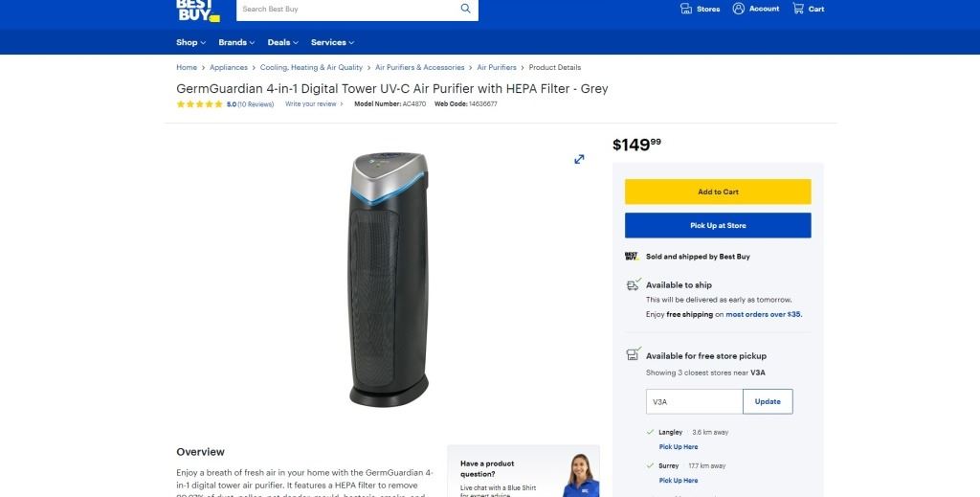This screenshot has width=980, height=497.
Task: Add the air purifier to cart
Action: 718,192
